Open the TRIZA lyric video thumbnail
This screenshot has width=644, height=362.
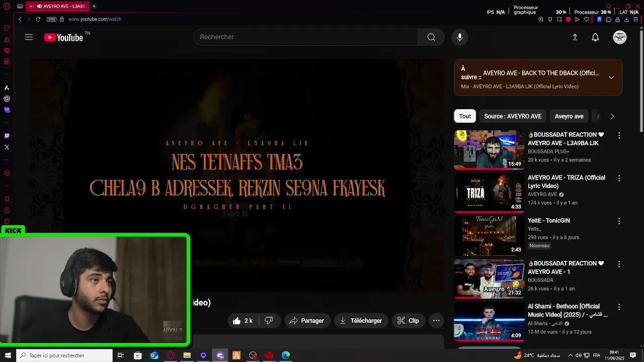pos(489,193)
